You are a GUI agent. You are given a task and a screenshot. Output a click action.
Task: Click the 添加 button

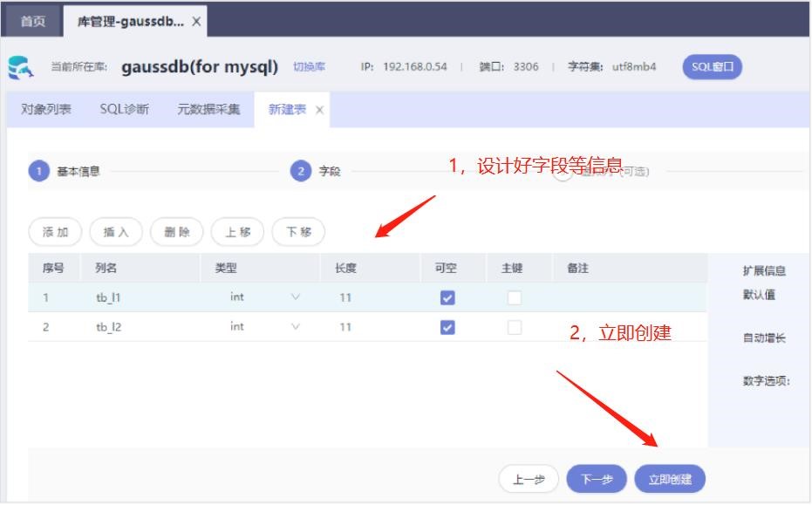pyautogui.click(x=56, y=231)
